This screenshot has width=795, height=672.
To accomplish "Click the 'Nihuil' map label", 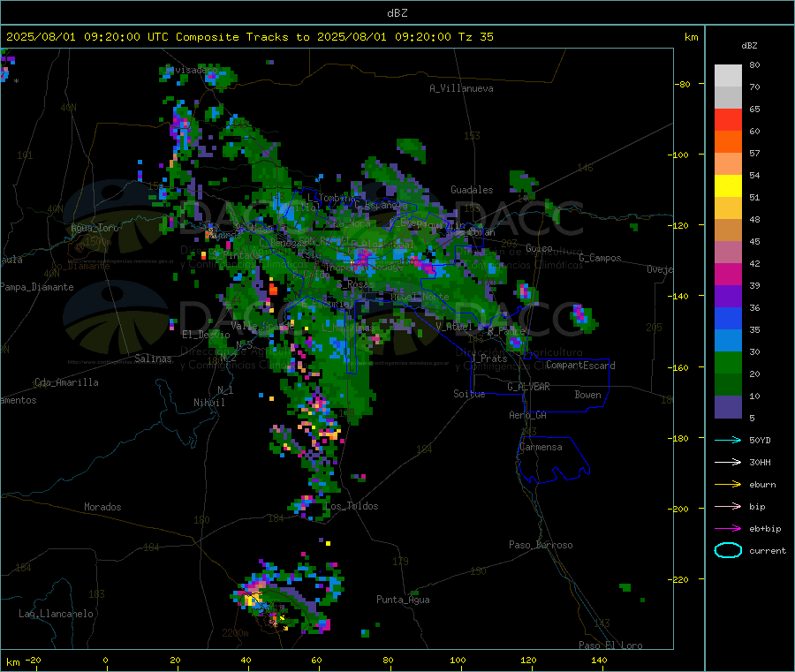I will 208,403.
